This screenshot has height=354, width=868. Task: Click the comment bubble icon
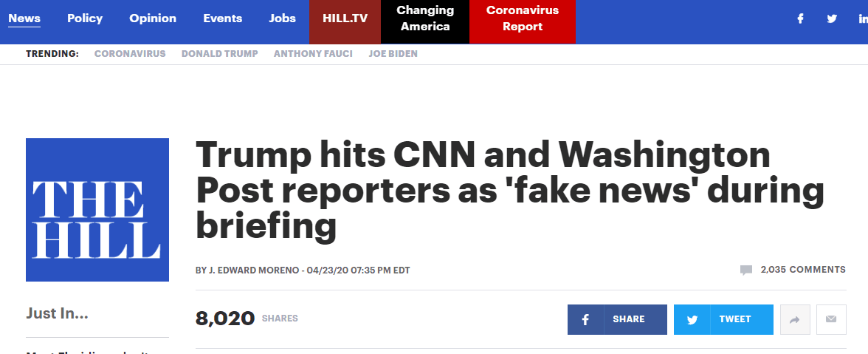tap(746, 270)
